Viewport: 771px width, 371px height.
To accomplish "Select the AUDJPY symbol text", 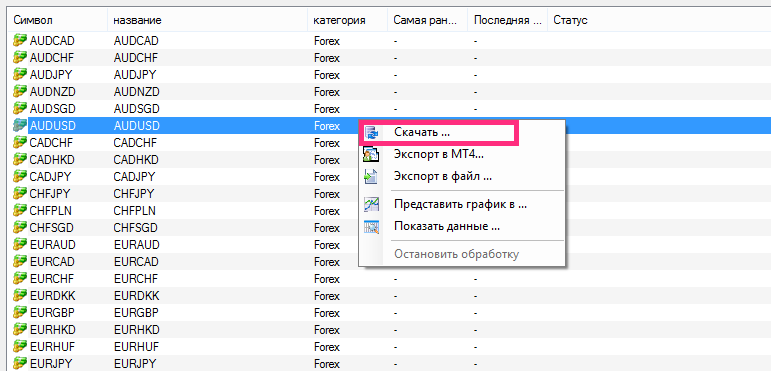I will click(51, 75).
